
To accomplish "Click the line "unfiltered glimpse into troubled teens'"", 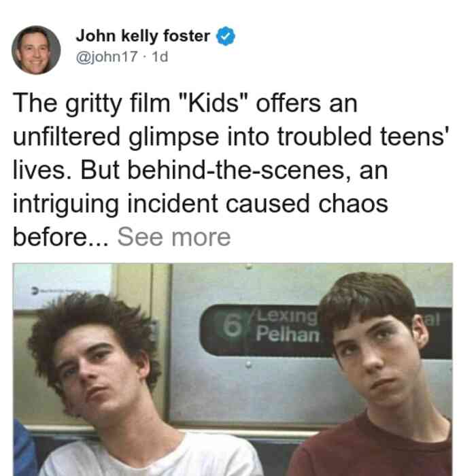I will tap(231, 137).
